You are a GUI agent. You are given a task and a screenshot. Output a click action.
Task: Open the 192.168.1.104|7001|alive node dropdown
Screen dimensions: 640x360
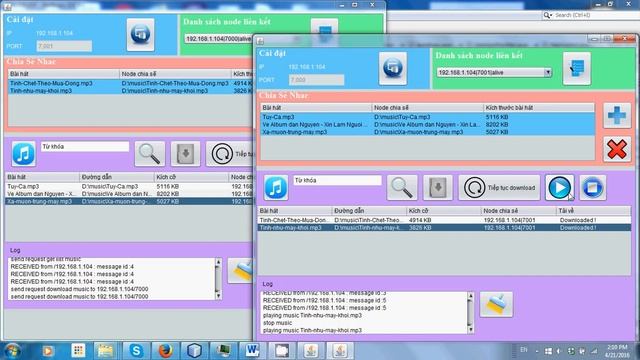pos(494,73)
